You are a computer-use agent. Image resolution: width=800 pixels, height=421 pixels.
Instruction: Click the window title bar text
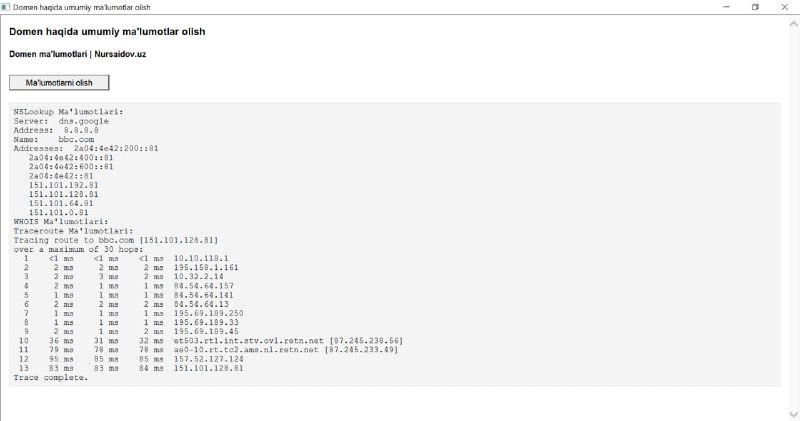(82, 7)
